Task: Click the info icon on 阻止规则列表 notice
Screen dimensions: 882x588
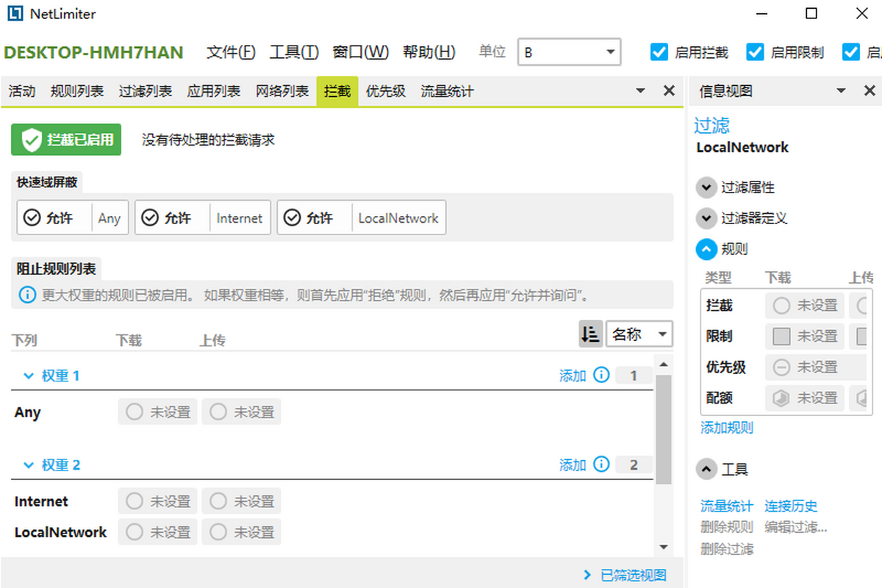Action: point(27,295)
